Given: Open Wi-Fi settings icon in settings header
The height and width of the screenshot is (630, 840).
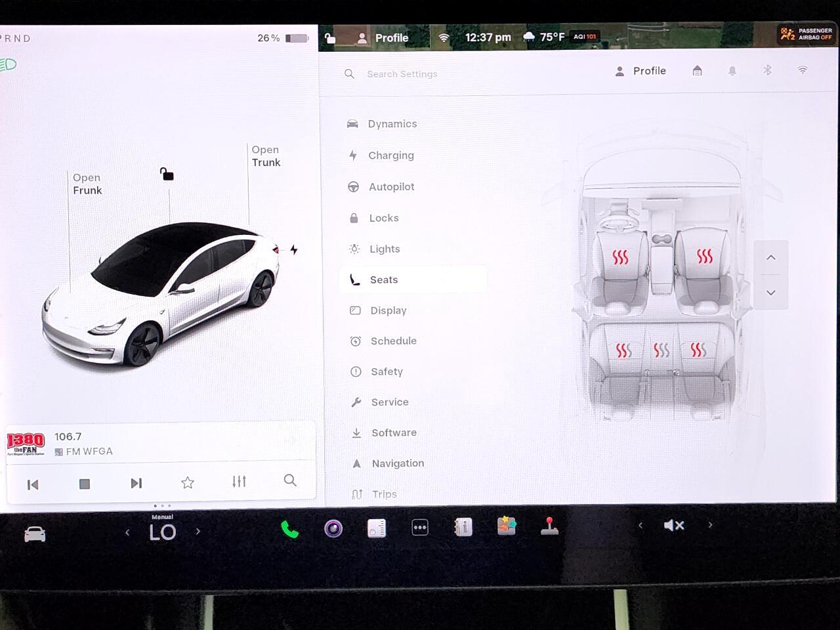Looking at the screenshot, I should 803,70.
